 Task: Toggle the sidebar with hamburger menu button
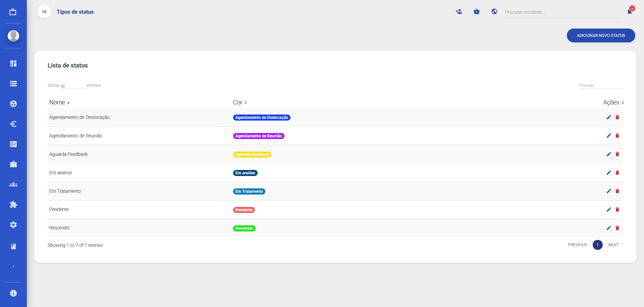[44, 12]
